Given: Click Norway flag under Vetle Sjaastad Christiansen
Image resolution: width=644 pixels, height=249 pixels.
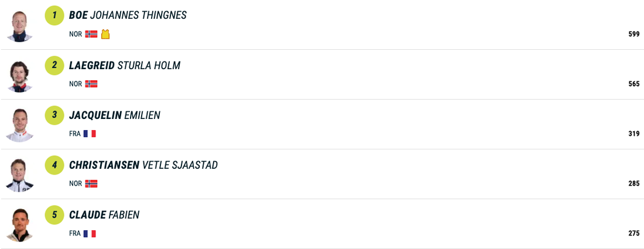Looking at the screenshot, I should (91, 183).
